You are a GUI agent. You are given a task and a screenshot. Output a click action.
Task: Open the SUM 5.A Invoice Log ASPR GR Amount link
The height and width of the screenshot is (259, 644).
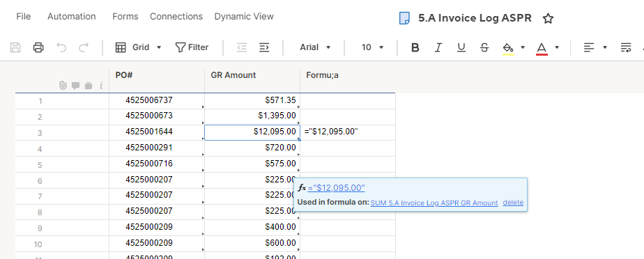434,203
